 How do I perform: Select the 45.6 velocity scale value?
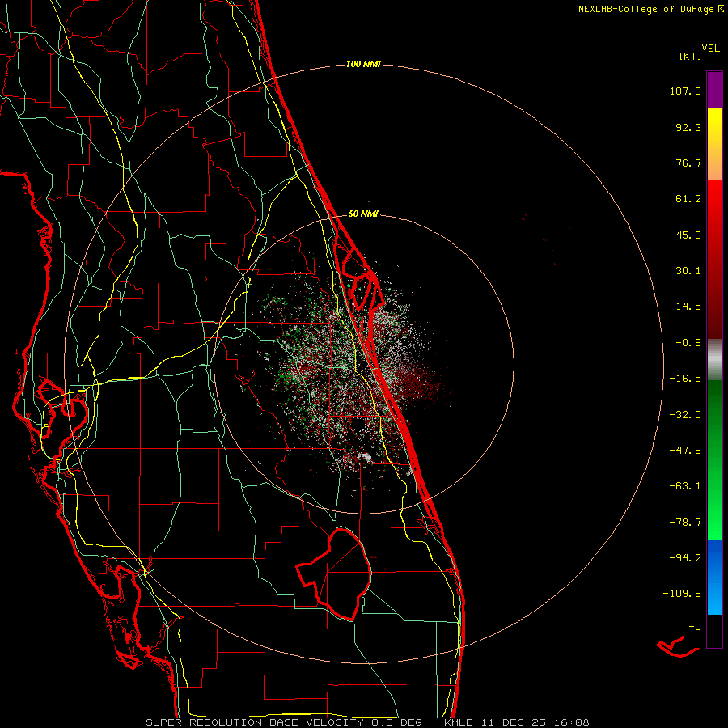tap(688, 235)
